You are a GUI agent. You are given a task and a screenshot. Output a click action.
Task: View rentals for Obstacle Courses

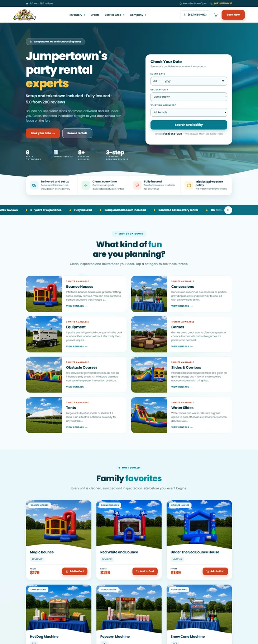point(77,387)
